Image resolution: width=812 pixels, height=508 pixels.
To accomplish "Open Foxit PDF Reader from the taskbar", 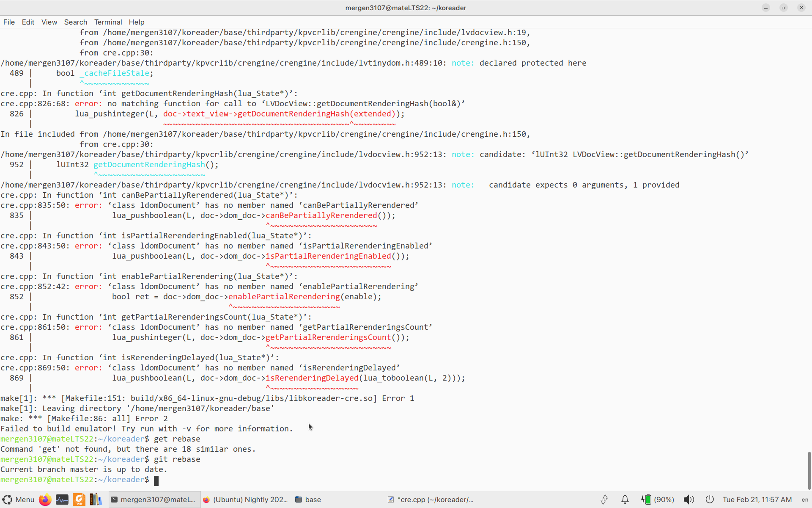I will [x=79, y=500].
